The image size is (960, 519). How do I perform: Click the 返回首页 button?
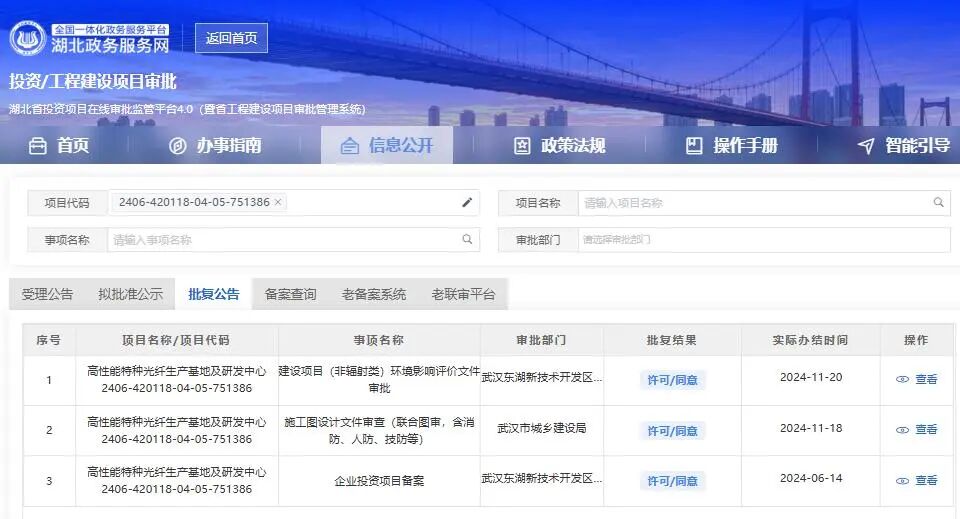pos(231,38)
